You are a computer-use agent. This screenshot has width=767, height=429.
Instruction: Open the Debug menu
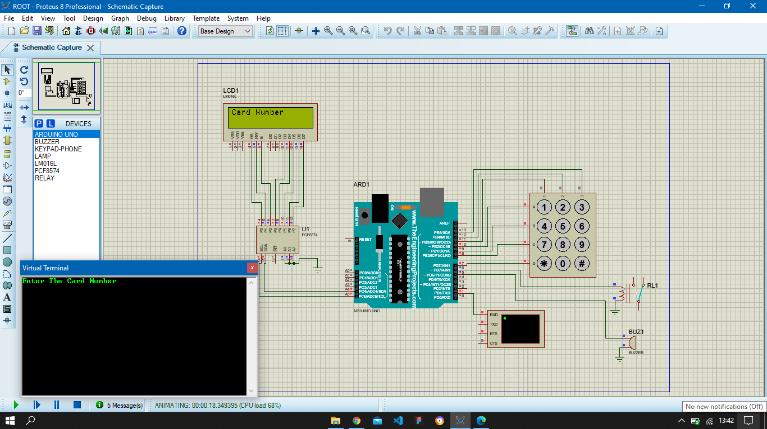click(x=146, y=18)
